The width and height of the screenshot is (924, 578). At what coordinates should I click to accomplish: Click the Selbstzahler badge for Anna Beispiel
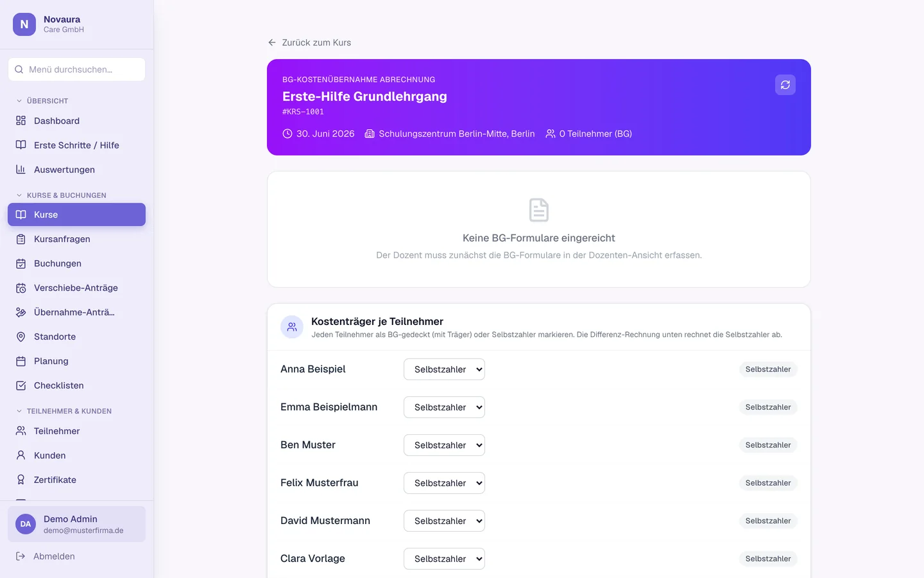point(768,369)
